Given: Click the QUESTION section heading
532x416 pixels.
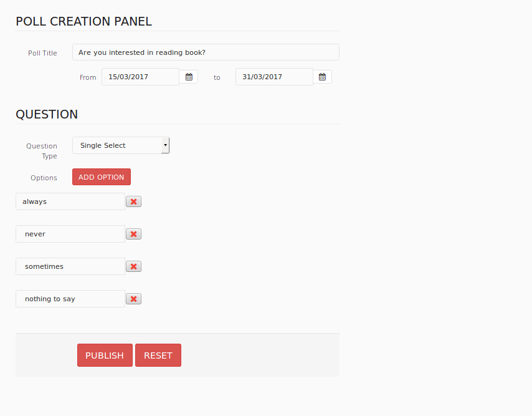Looking at the screenshot, I should (x=46, y=114).
